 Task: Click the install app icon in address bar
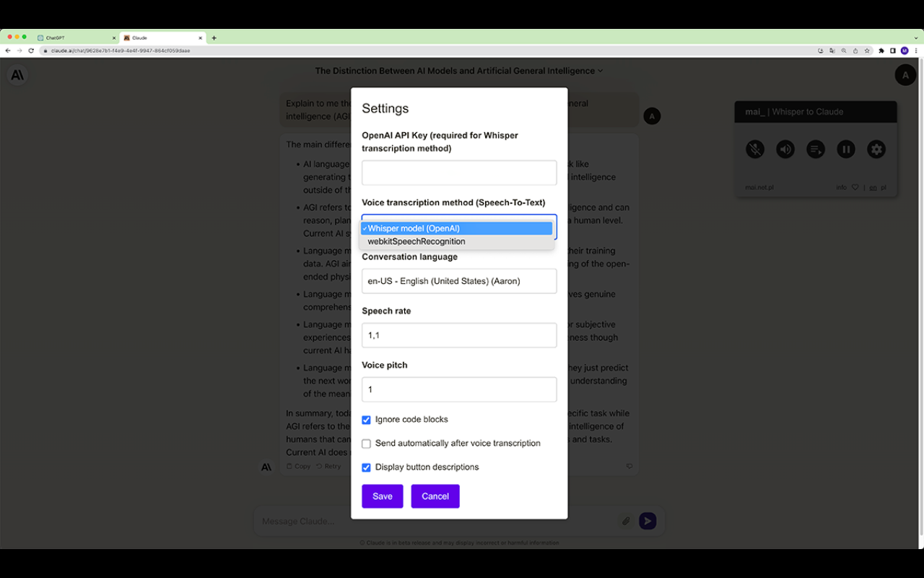(x=821, y=51)
